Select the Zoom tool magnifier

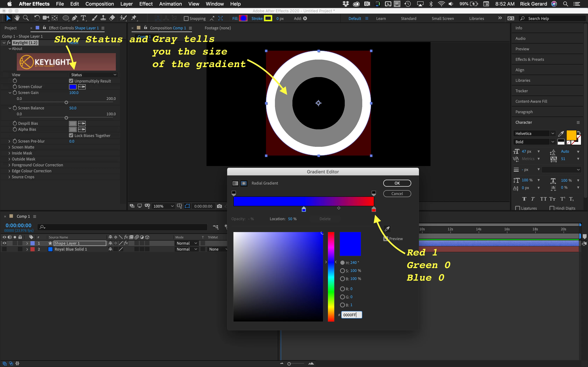point(26,18)
